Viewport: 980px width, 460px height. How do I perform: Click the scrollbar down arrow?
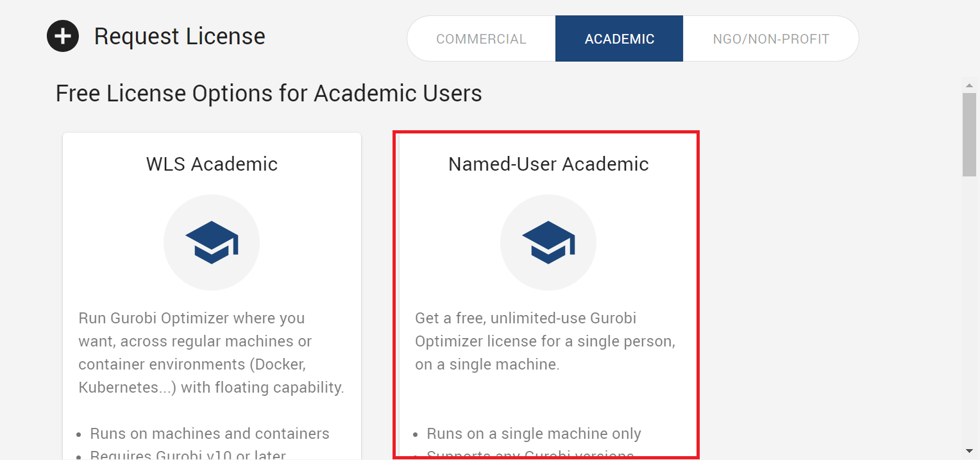point(969,452)
